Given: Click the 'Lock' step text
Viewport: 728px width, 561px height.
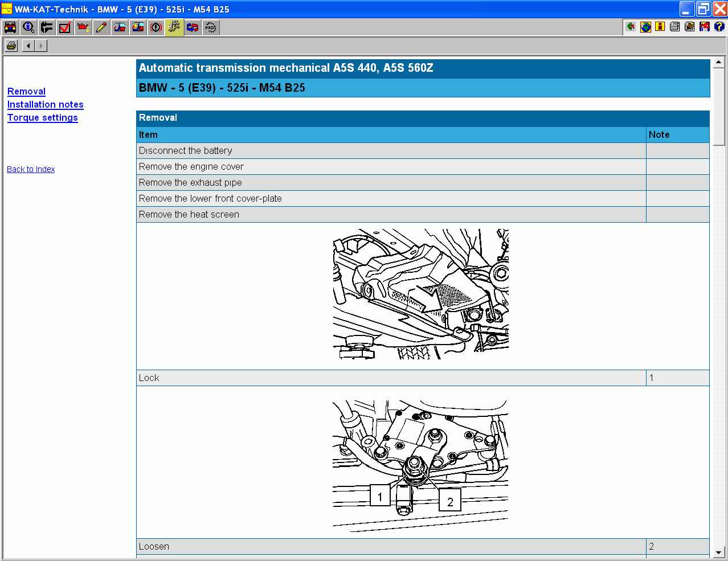Looking at the screenshot, I should point(149,378).
